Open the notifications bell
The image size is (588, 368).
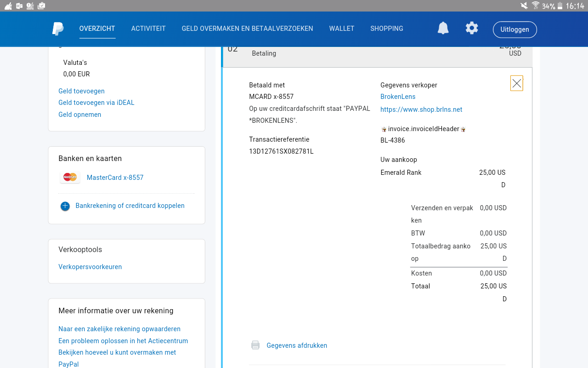coord(443,28)
